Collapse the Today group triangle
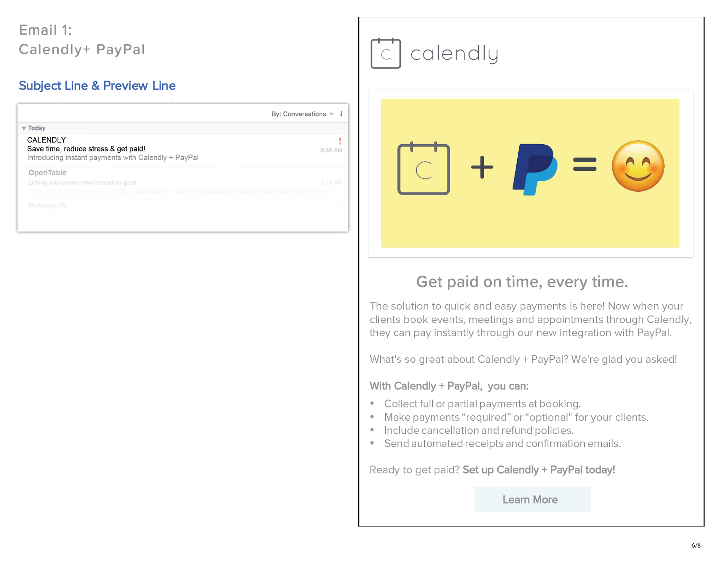This screenshot has width=728, height=563. (x=24, y=128)
